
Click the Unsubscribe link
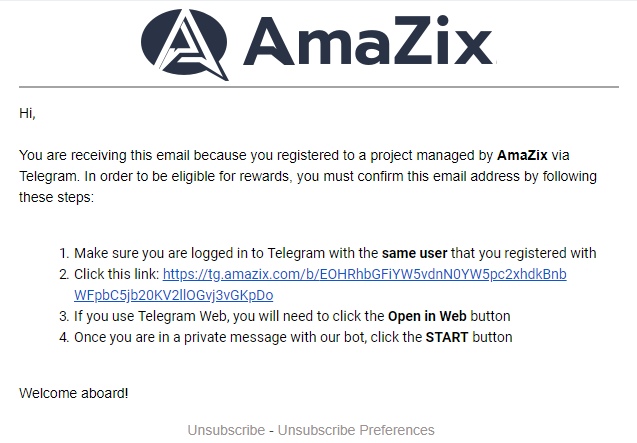(x=225, y=430)
